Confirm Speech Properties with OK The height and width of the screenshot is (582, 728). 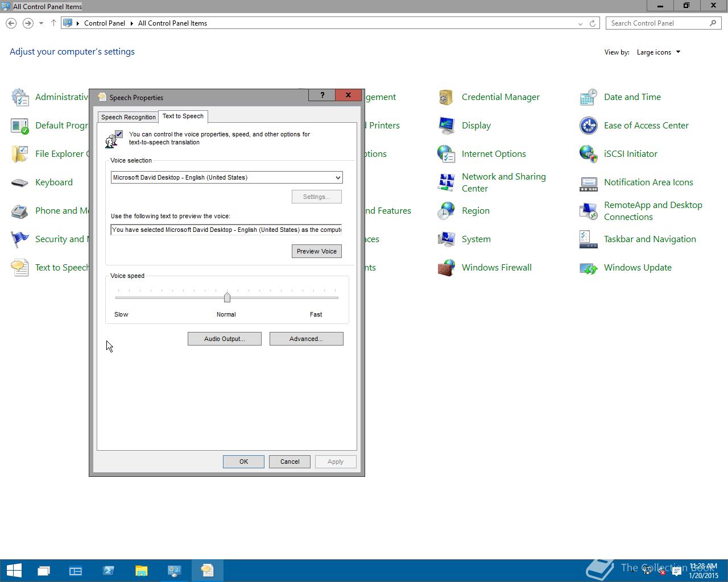[x=243, y=462]
